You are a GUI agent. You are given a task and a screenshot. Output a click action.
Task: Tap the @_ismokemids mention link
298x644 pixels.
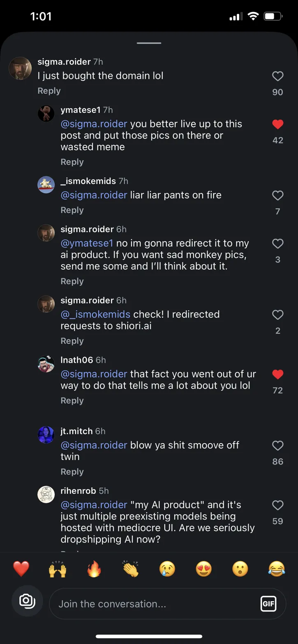point(95,314)
